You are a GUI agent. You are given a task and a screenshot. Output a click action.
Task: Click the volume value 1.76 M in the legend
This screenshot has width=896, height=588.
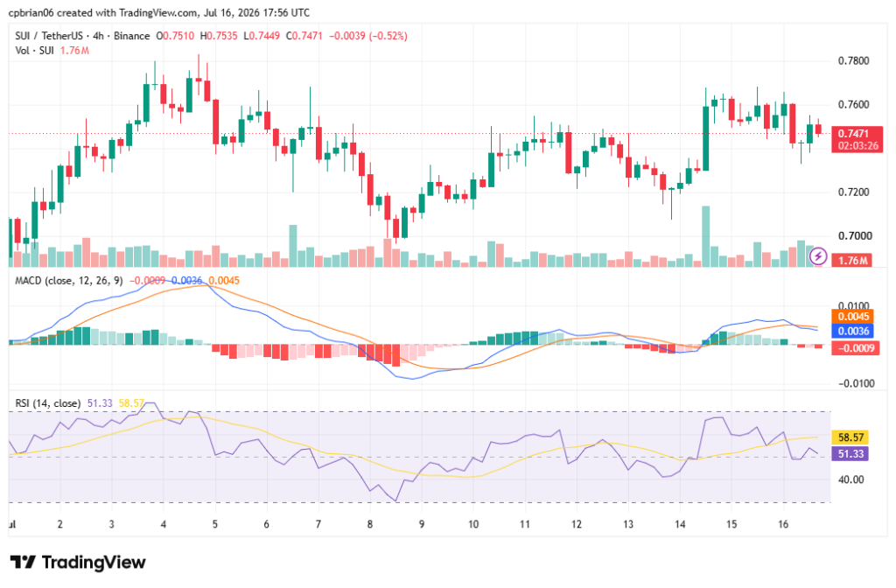click(x=74, y=51)
